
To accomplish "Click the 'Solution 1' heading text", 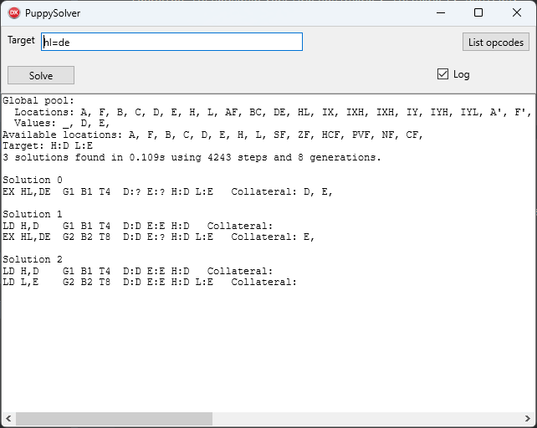I will 33,214.
